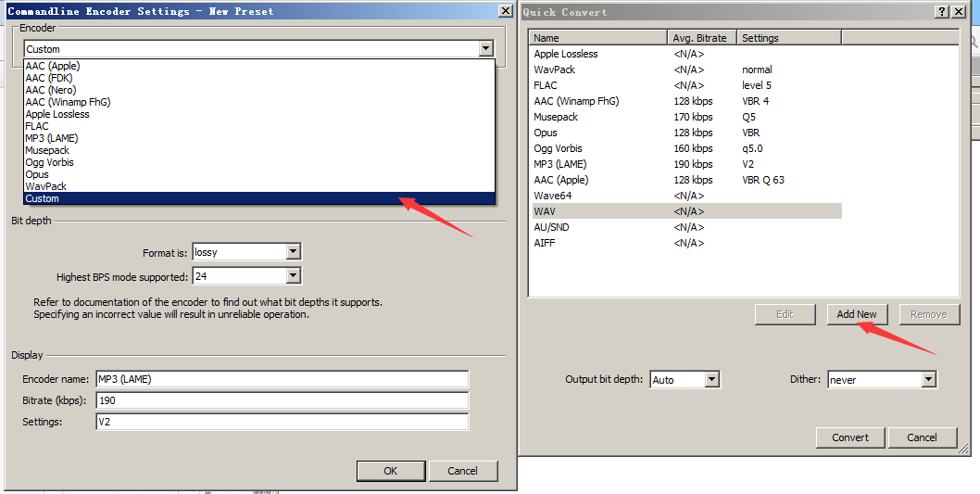
Task: Close the Quick Convert dialog
Action: 959,12
